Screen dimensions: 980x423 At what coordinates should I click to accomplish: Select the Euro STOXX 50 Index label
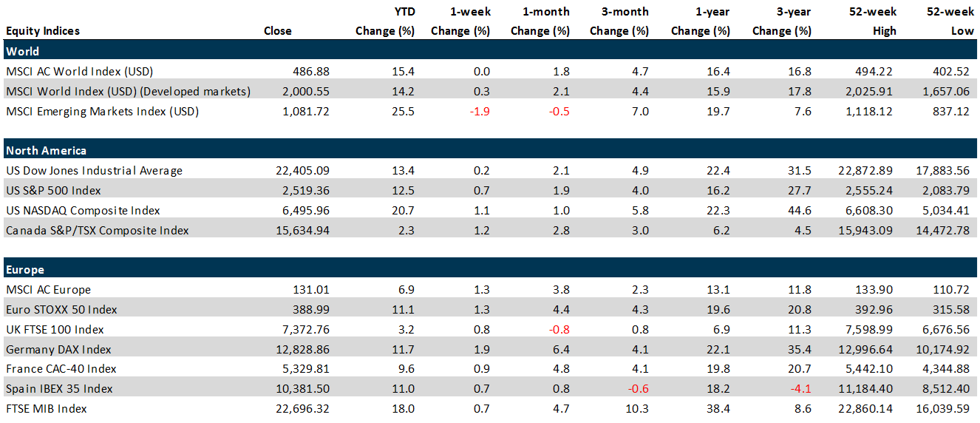click(x=61, y=310)
